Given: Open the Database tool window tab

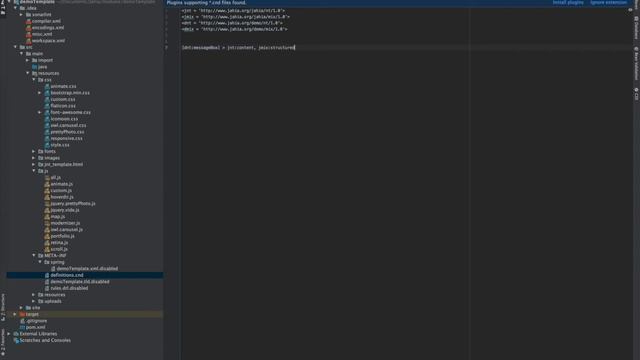Looking at the screenshot, I should click(636, 28).
